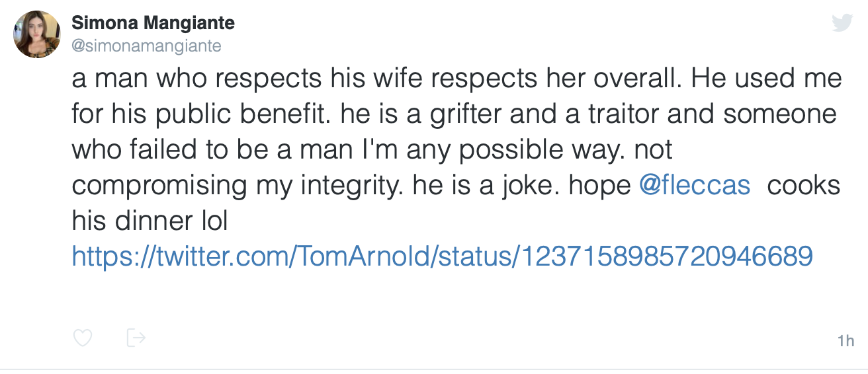Click the share arrow icon below the tweet
Screen dimensions: 868x374
(136, 338)
